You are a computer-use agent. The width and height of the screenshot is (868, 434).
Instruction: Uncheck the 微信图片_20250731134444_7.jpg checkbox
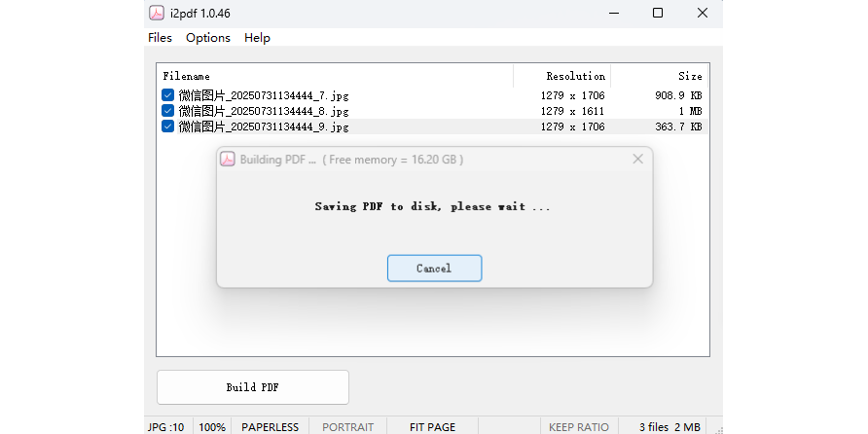(x=168, y=95)
